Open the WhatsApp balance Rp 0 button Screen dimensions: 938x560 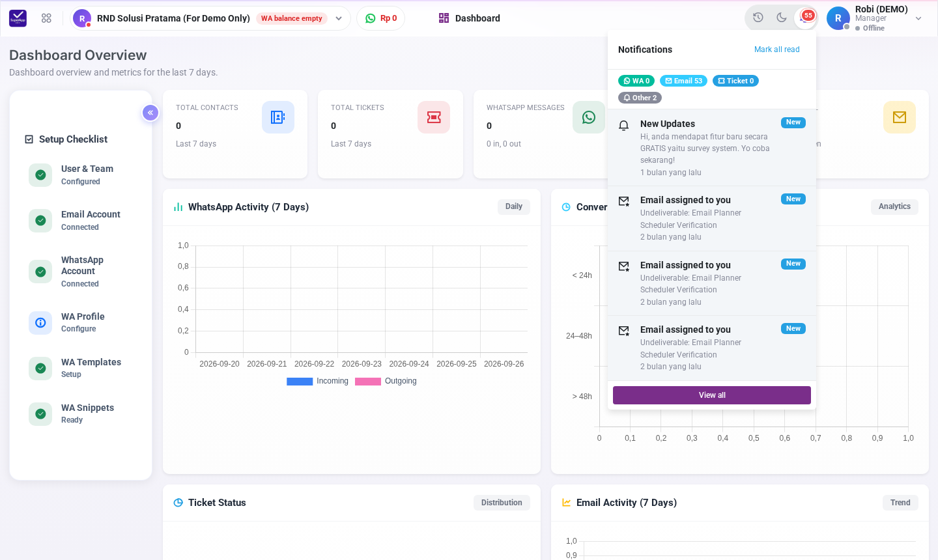(381, 18)
